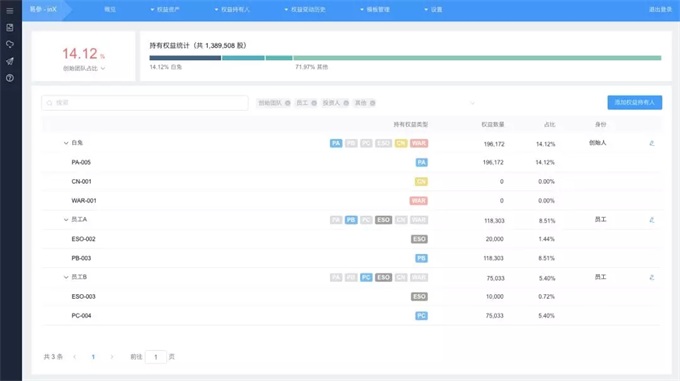Go to the 概览 overview tab

coord(110,10)
